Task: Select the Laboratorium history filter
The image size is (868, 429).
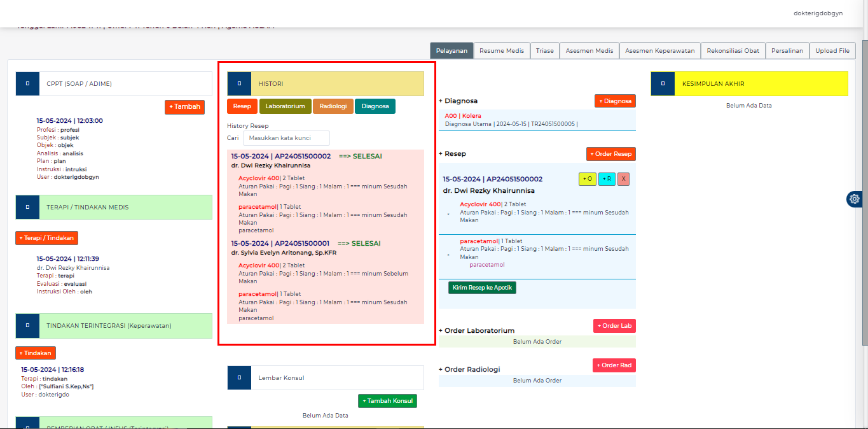Action: [285, 106]
